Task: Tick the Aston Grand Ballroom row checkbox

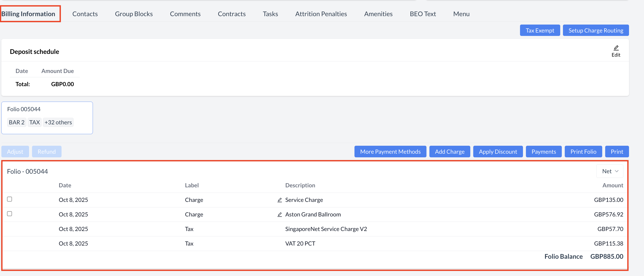Action: (x=10, y=214)
